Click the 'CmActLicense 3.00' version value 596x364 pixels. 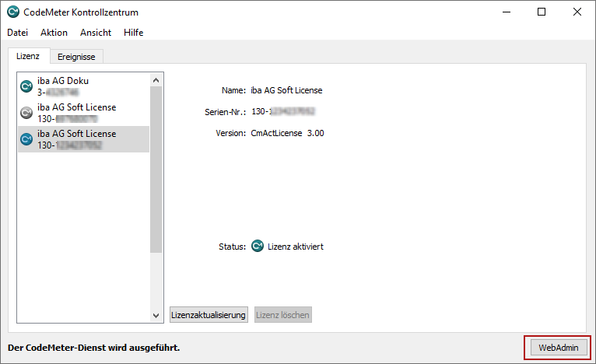[x=287, y=133]
